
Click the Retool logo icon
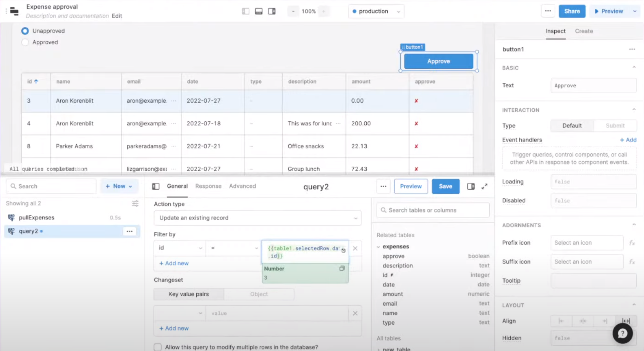click(14, 11)
